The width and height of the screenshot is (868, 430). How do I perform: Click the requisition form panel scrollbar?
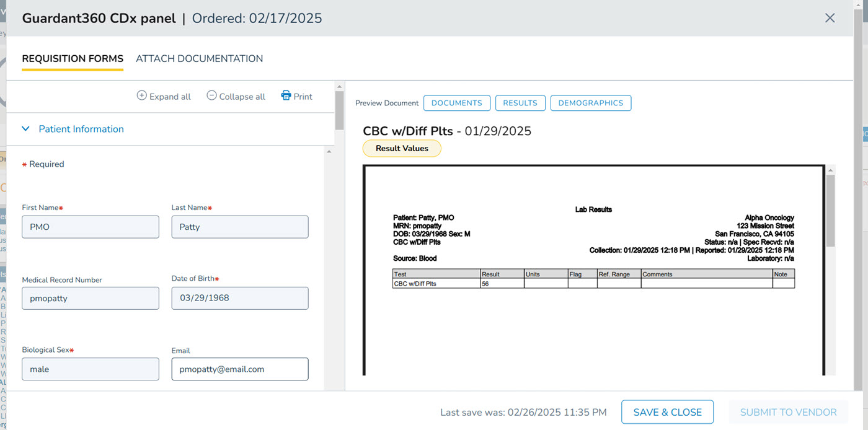point(339,112)
